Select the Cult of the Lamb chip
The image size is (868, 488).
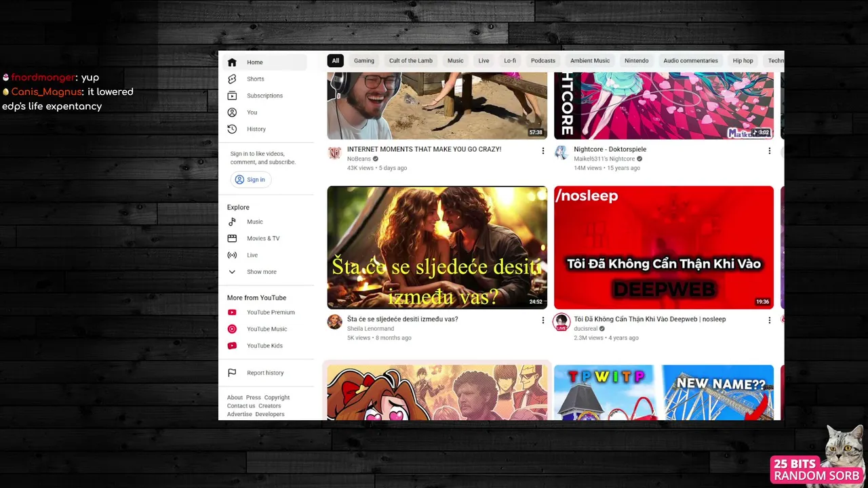point(410,60)
